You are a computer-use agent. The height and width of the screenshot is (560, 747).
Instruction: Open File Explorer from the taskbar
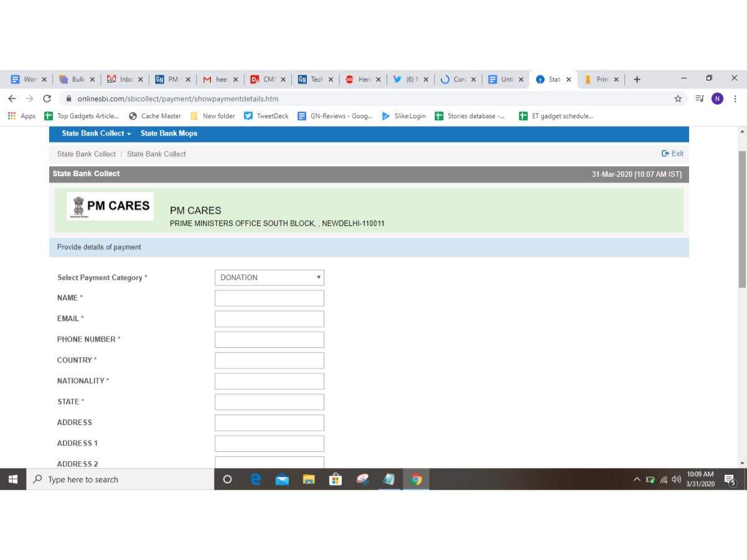(x=309, y=479)
